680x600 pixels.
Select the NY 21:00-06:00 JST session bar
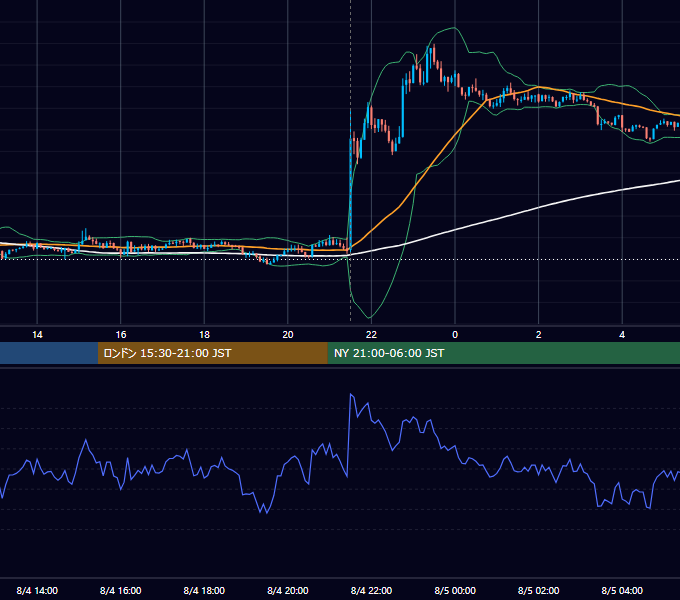point(503,353)
